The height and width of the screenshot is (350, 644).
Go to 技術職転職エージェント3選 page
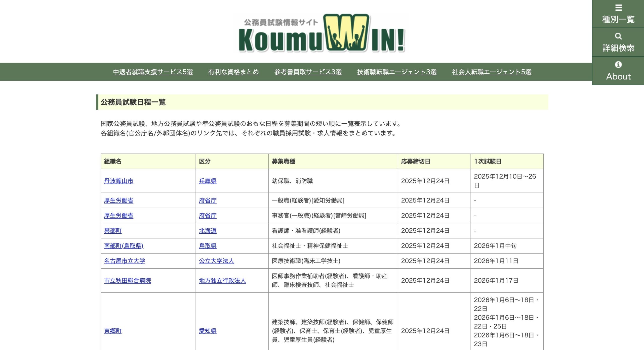397,72
